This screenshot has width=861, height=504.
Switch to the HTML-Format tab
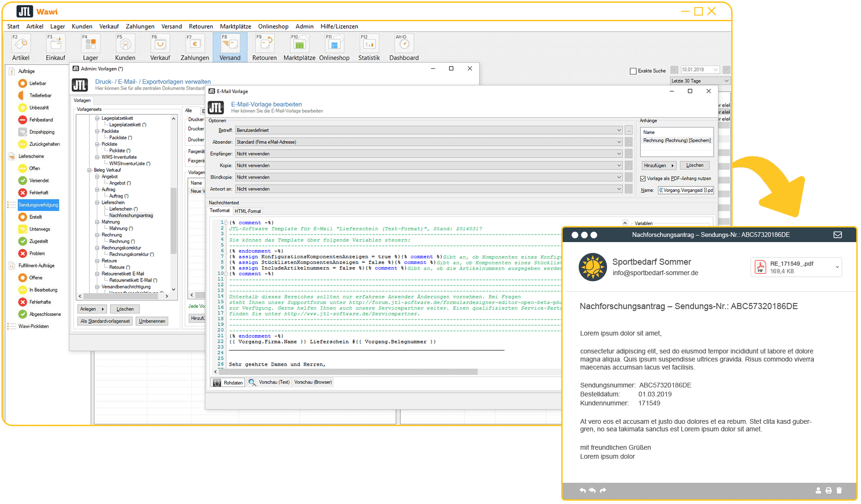[248, 211]
